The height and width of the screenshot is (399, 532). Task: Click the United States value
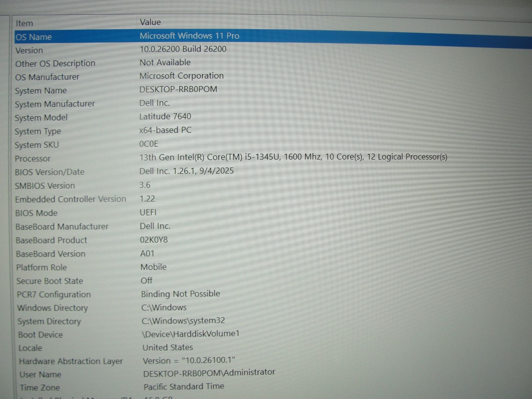coord(168,347)
